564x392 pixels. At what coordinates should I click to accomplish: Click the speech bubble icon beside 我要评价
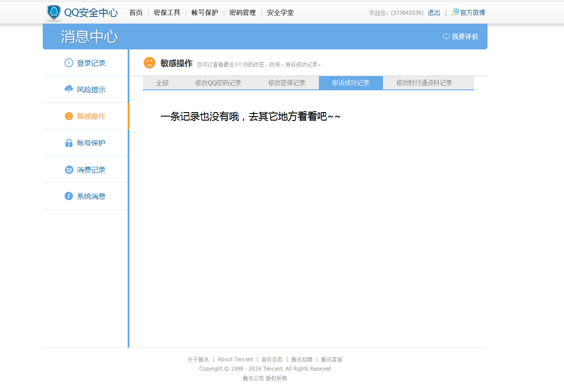point(446,36)
